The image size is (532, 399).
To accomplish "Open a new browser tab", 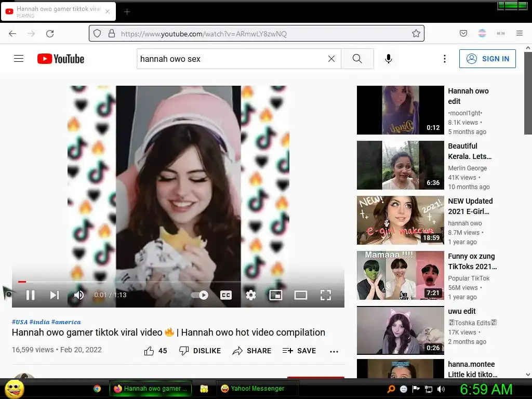I will [x=127, y=12].
